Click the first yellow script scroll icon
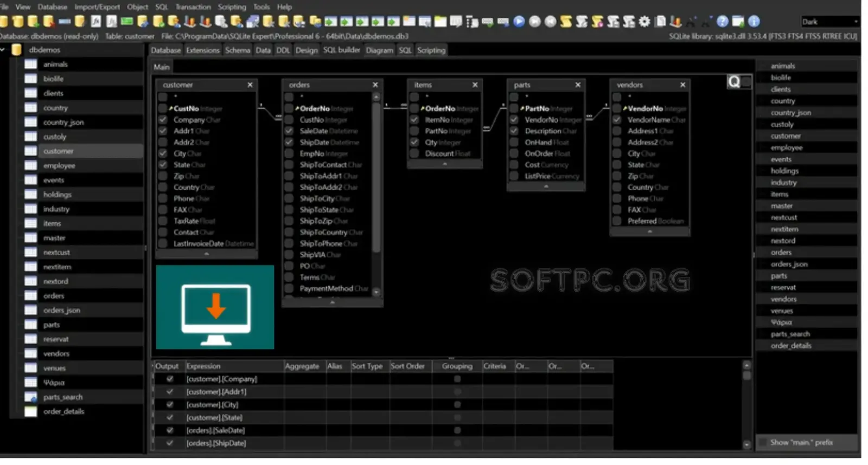868x465 pixels. click(x=566, y=22)
